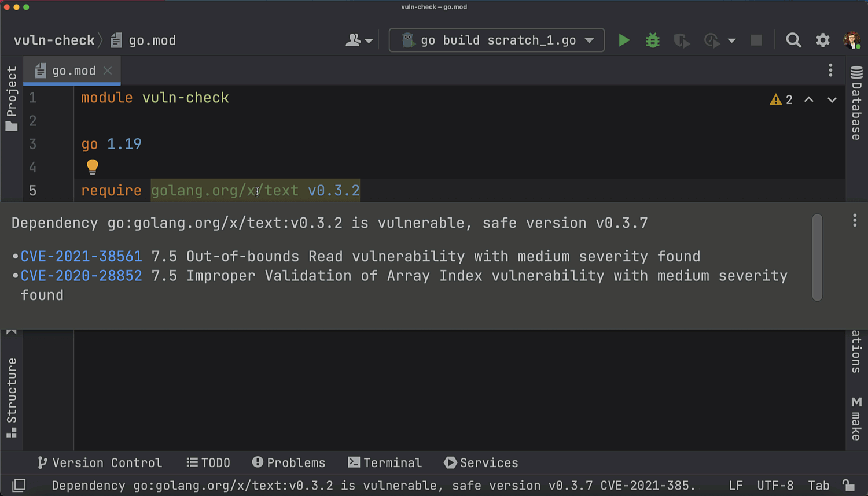This screenshot has width=868, height=496.
Task: Open the Terminal tool tab
Action: pyautogui.click(x=385, y=463)
